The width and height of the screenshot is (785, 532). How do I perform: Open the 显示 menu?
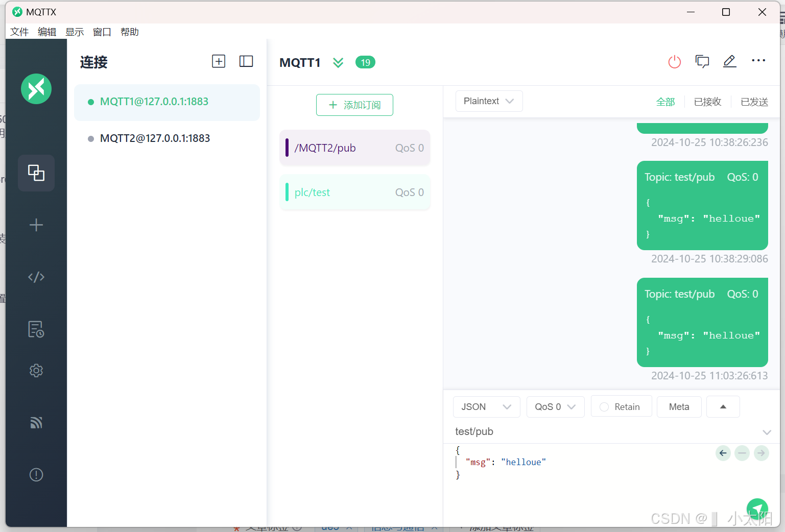(75, 32)
